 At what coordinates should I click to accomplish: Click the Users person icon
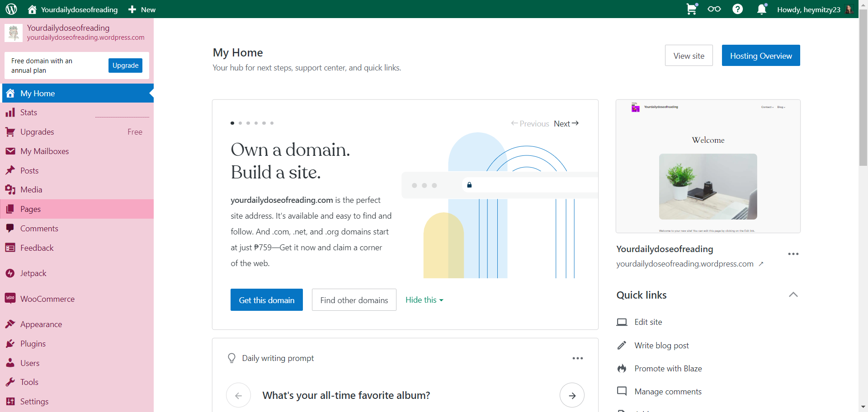click(x=10, y=363)
